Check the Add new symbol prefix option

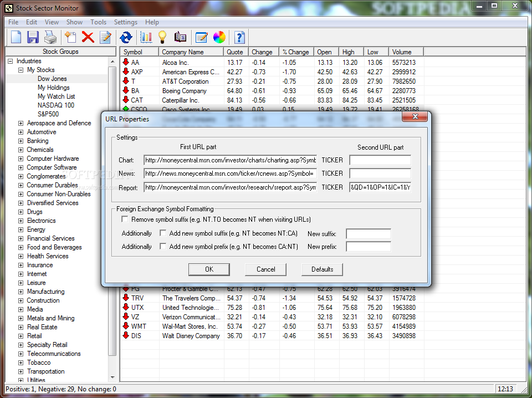click(x=163, y=246)
